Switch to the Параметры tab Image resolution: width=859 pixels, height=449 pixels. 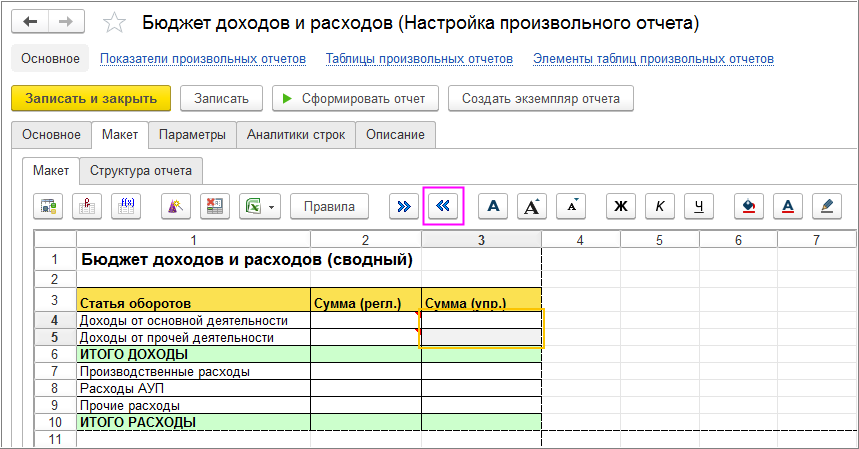(x=192, y=134)
